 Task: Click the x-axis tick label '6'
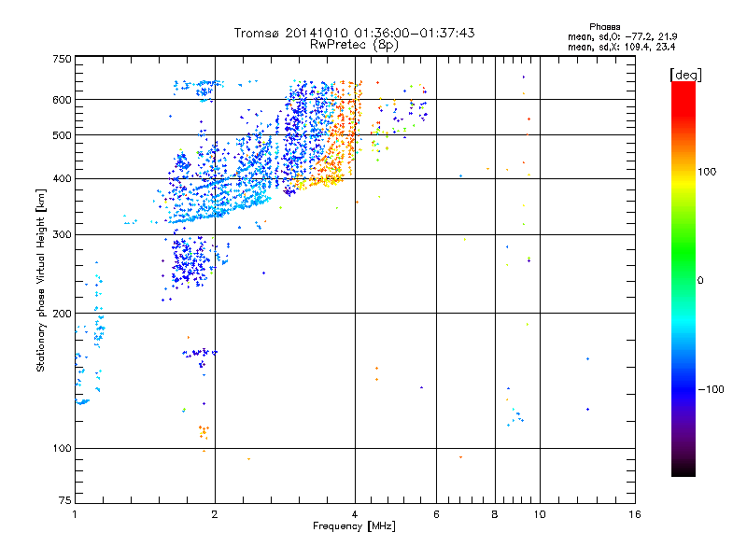(x=436, y=514)
